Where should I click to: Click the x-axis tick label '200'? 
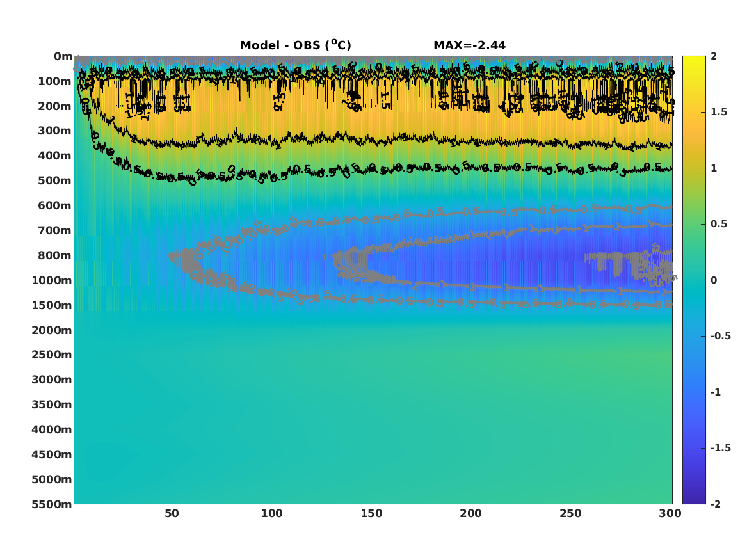470,514
